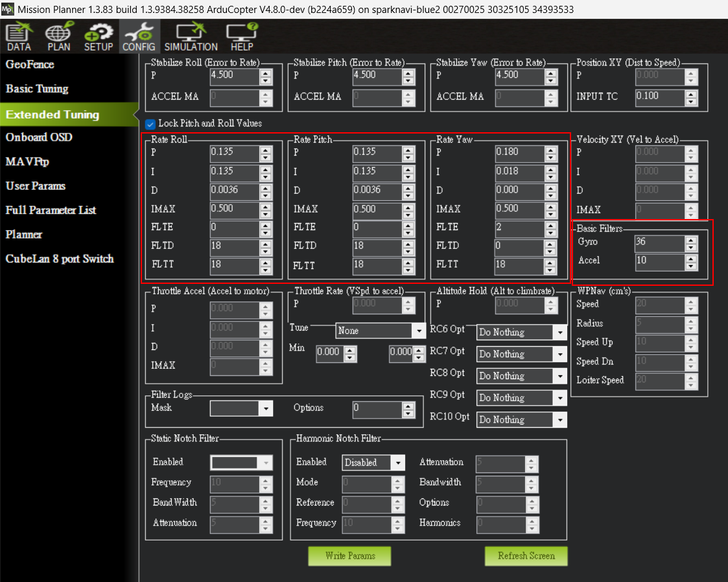Decrease Stabilize Yaw P value
The width and height of the screenshot is (728, 582).
[x=551, y=81]
